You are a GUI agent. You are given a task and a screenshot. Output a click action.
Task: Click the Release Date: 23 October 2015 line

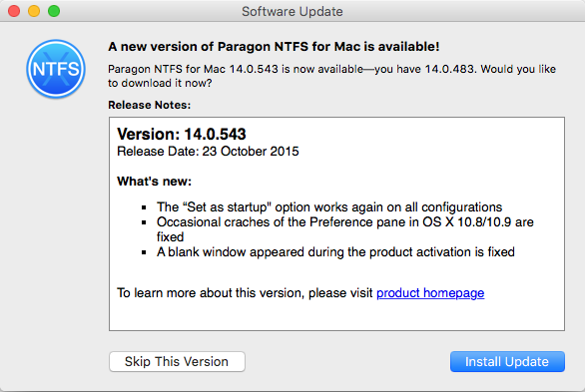click(208, 152)
